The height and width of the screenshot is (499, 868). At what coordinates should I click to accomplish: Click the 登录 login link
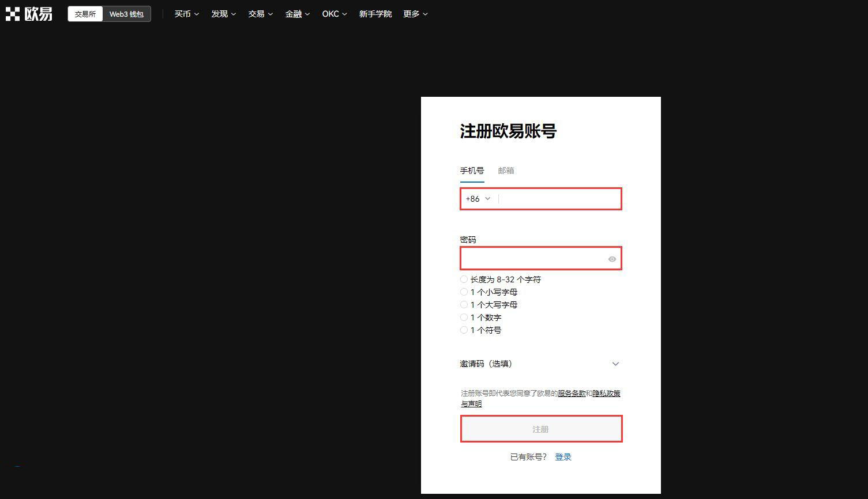click(563, 457)
